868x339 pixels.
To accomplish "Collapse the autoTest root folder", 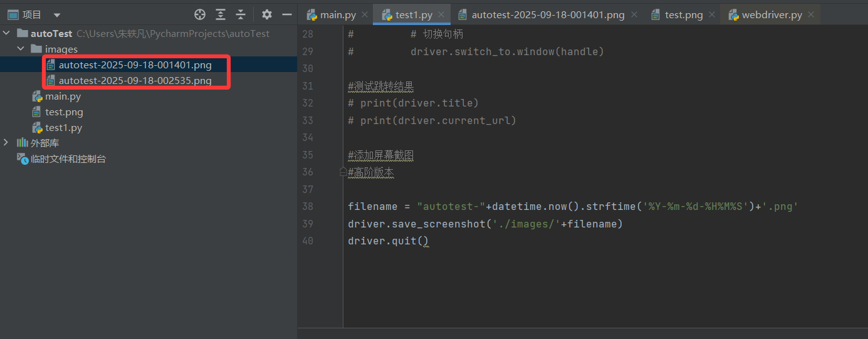I will (6, 33).
